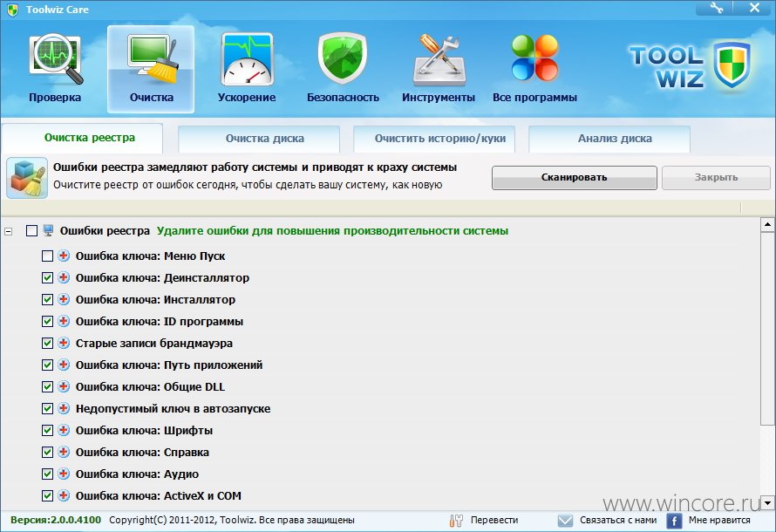The width and height of the screenshot is (776, 532).
Task: Uncheck Ошибка ключа: Инсталлятор checkbox
Action: coord(47,299)
